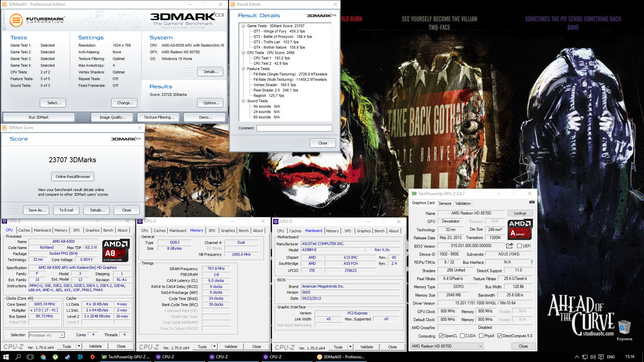
Task: Click the Demo button in 3DMark03
Action: [x=205, y=117]
